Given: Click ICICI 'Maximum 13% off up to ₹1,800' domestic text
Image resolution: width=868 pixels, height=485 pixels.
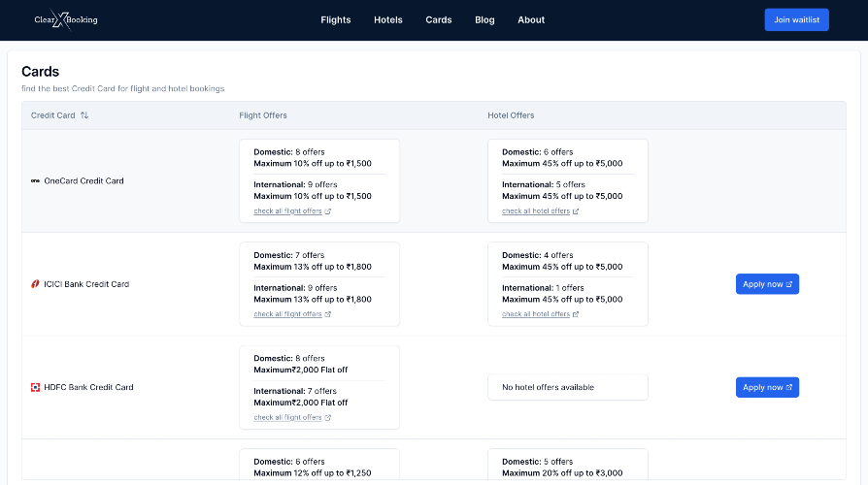Looking at the screenshot, I should 313,267.
